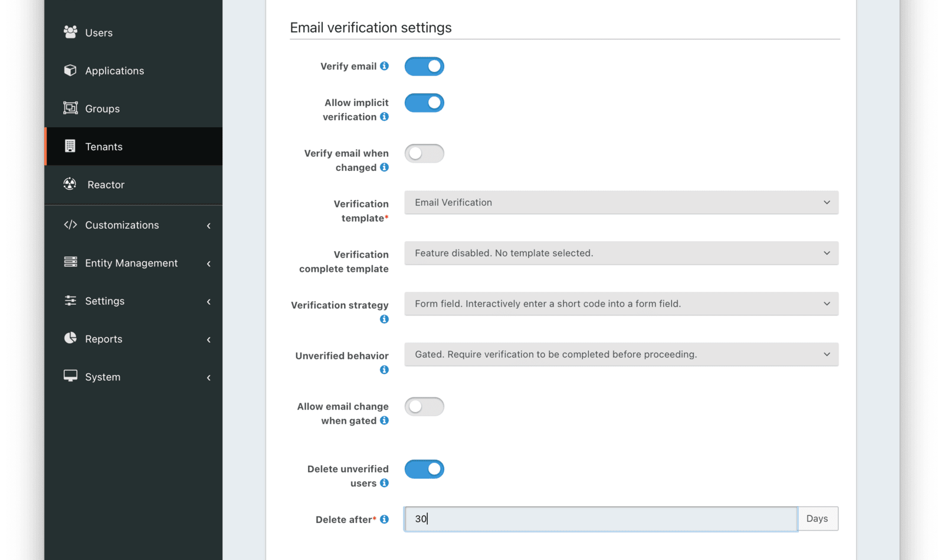Go to Groups in the sidebar
The width and height of the screenshot is (944, 560).
[x=134, y=108]
